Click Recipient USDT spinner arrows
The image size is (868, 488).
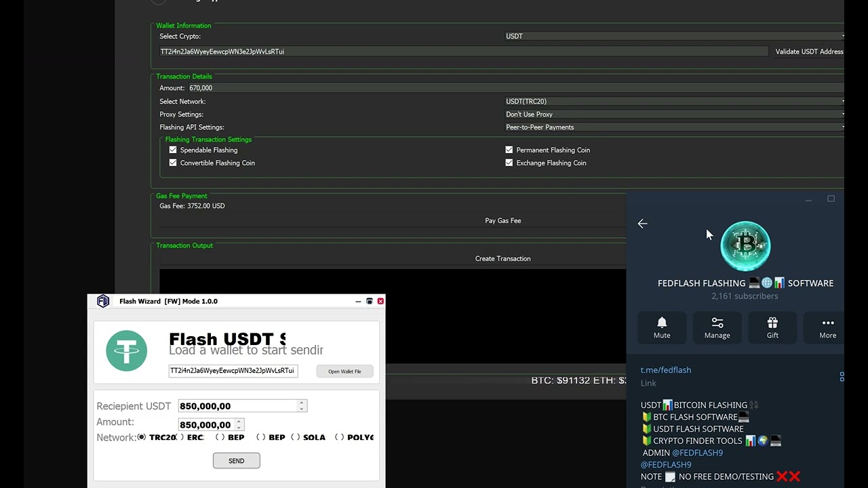coord(302,405)
